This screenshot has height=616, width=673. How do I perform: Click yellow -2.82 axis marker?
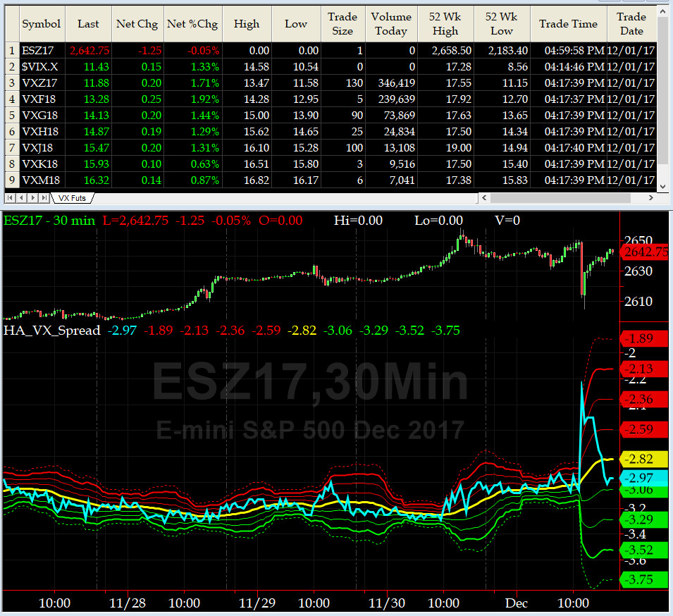644,459
